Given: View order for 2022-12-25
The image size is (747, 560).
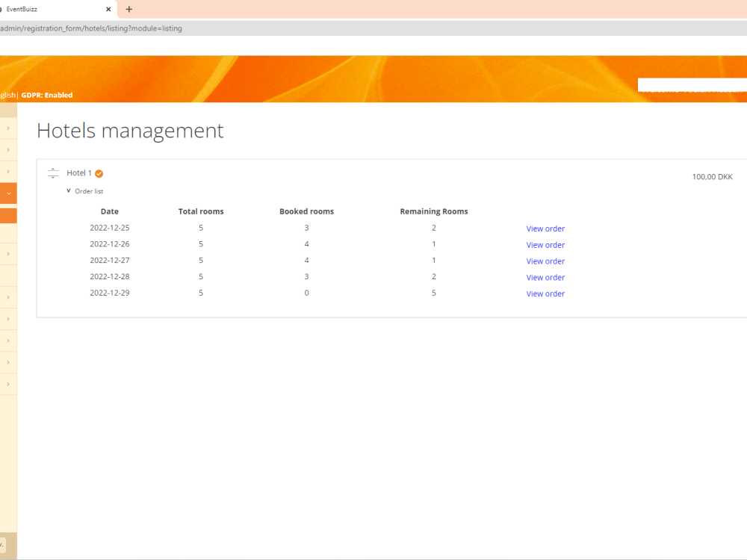Looking at the screenshot, I should click(545, 228).
